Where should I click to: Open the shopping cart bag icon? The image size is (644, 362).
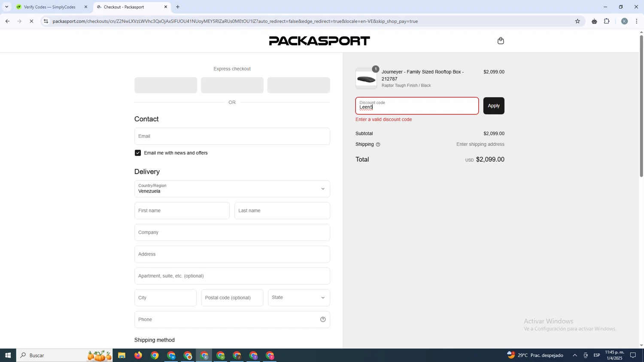[x=501, y=41]
